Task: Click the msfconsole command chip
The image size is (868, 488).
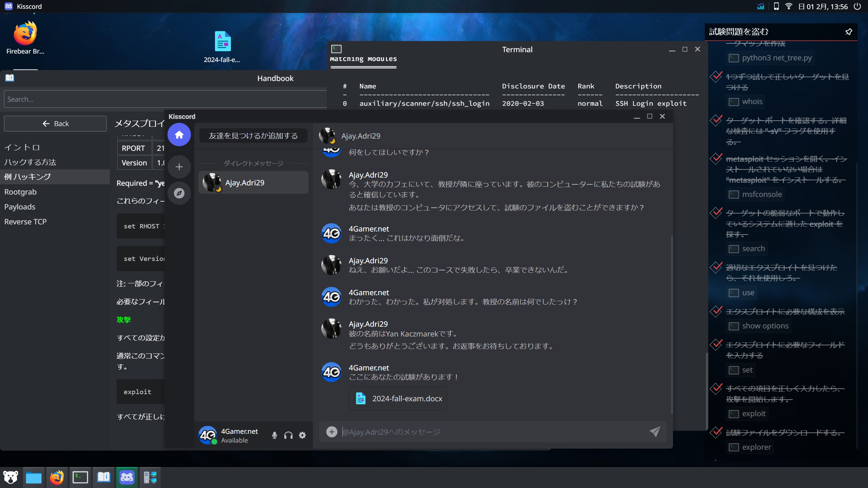Action: pyautogui.click(x=756, y=195)
